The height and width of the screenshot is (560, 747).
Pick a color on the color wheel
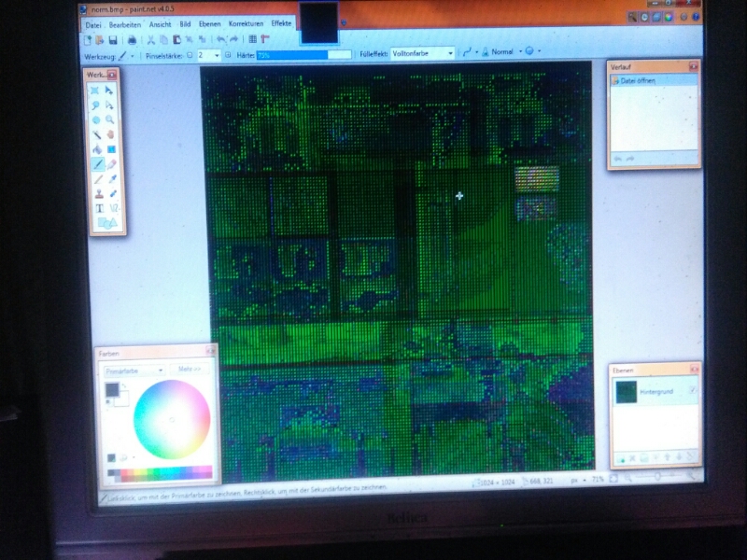click(172, 419)
